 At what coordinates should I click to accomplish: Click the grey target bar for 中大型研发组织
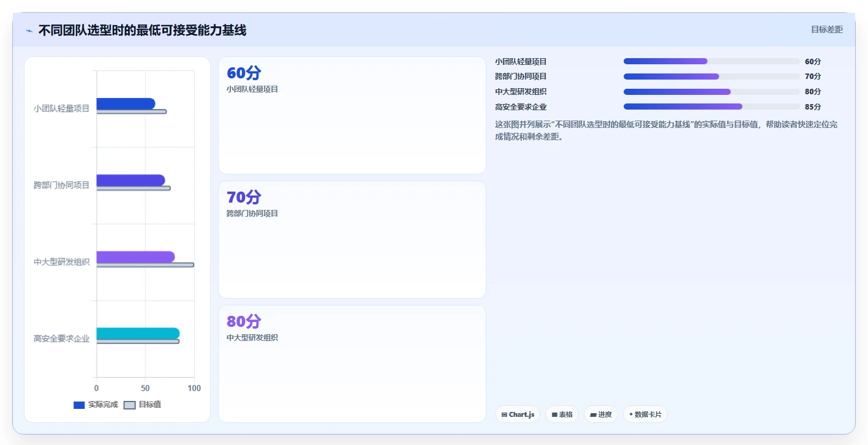pyautogui.click(x=145, y=265)
